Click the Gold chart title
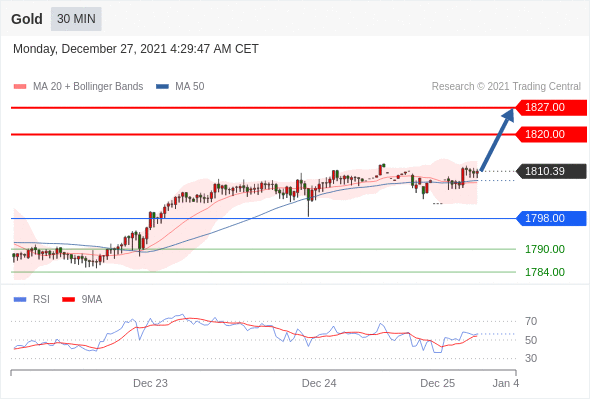Screen dimensions: 590x400 tap(27, 19)
